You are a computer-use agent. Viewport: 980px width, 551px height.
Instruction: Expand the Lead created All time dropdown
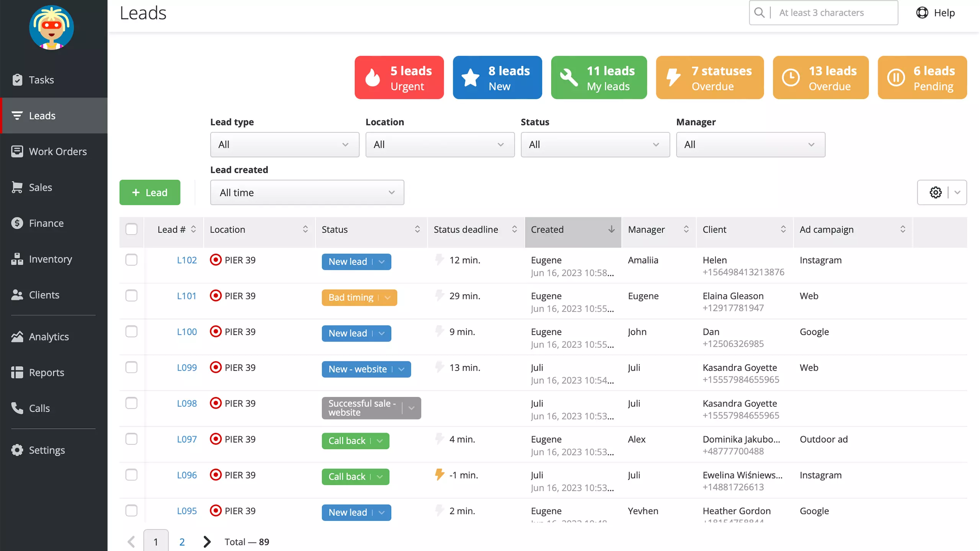click(307, 192)
